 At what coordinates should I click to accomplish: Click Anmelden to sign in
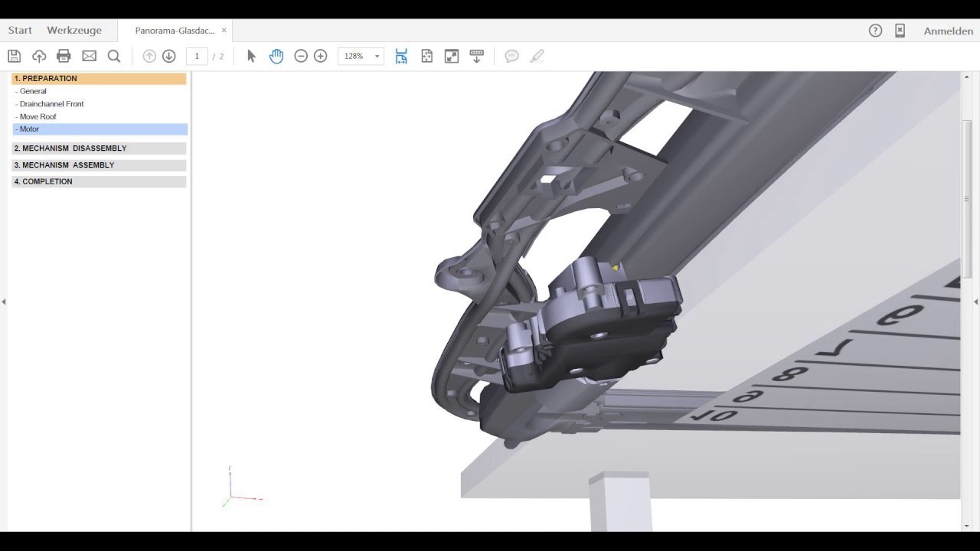(x=949, y=31)
